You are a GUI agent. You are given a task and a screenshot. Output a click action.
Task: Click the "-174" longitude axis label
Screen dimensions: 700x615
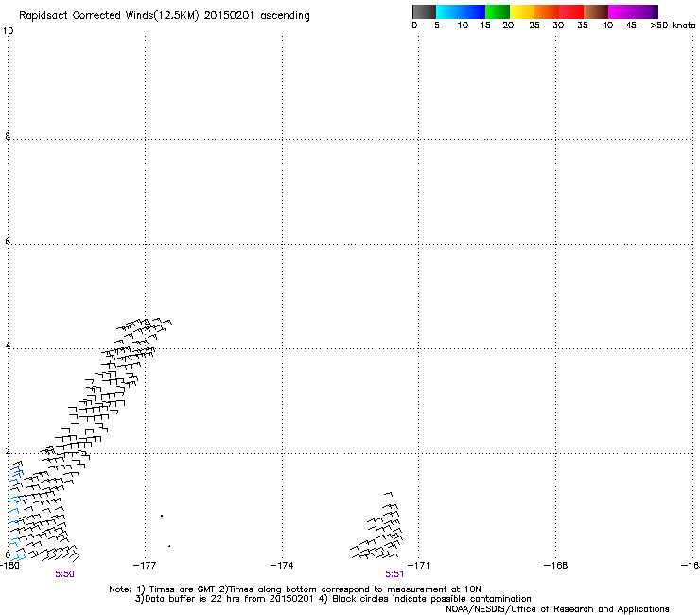(282, 566)
